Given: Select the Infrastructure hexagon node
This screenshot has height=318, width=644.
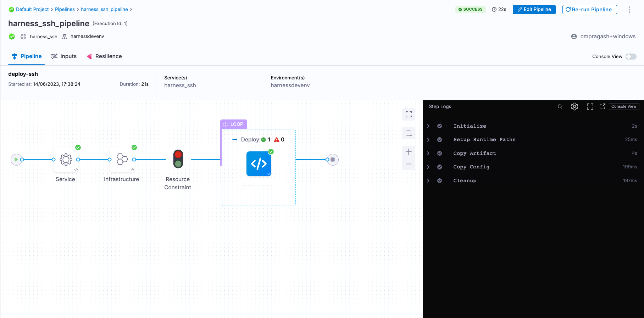Looking at the screenshot, I should [122, 160].
